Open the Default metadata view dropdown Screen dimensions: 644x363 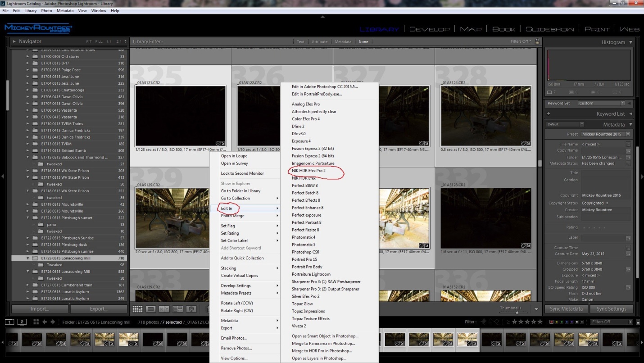pyautogui.click(x=565, y=124)
